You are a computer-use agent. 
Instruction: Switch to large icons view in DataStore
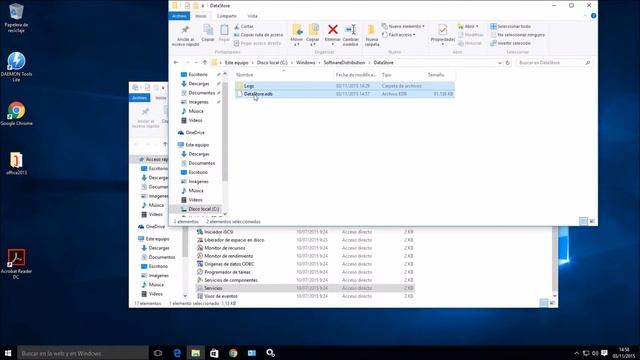(592, 221)
